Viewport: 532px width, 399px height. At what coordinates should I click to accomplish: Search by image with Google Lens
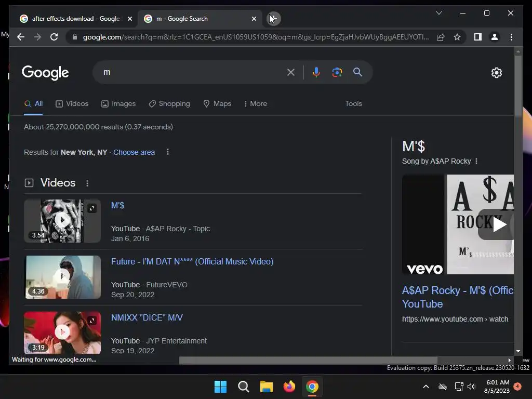click(x=337, y=72)
